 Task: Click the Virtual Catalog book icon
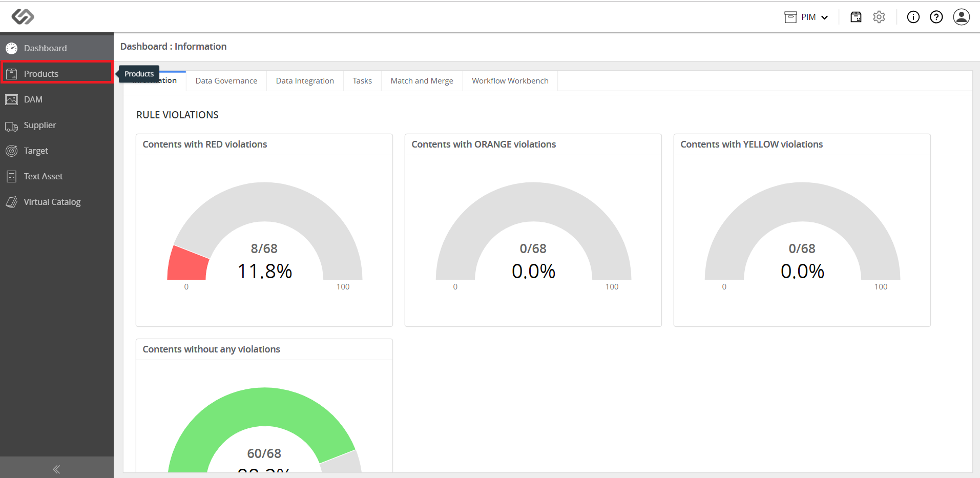(x=11, y=202)
